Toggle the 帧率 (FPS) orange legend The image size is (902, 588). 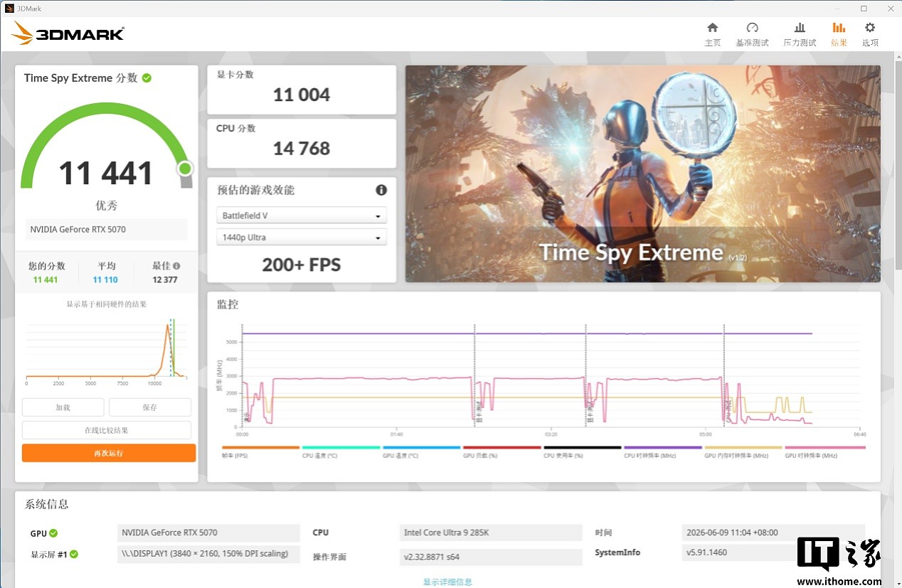tap(260, 451)
